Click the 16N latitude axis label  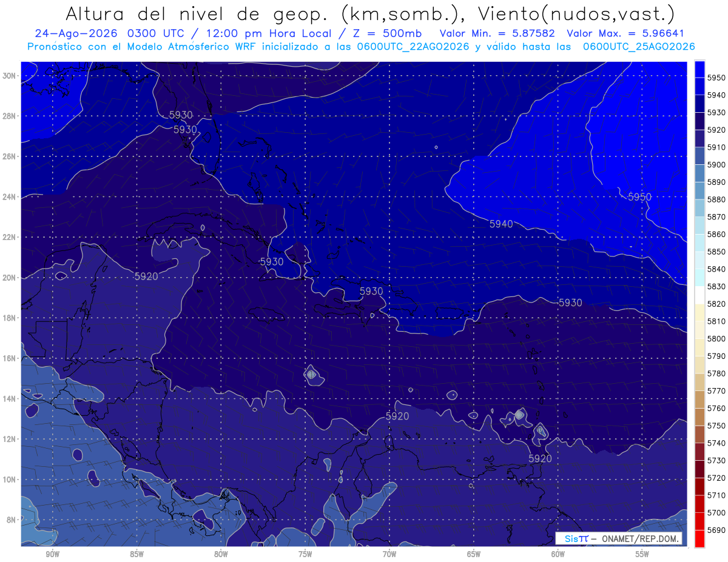9,358
